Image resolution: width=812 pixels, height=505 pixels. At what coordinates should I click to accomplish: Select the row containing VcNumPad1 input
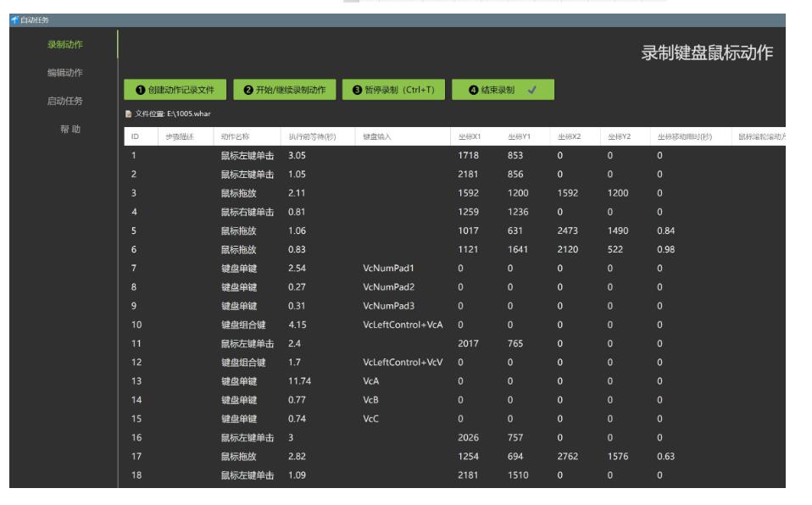coord(389,268)
